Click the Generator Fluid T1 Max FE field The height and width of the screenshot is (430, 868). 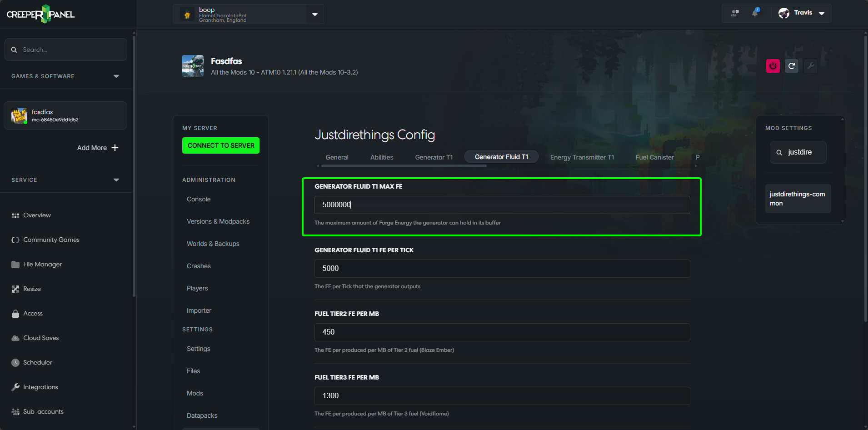click(502, 205)
